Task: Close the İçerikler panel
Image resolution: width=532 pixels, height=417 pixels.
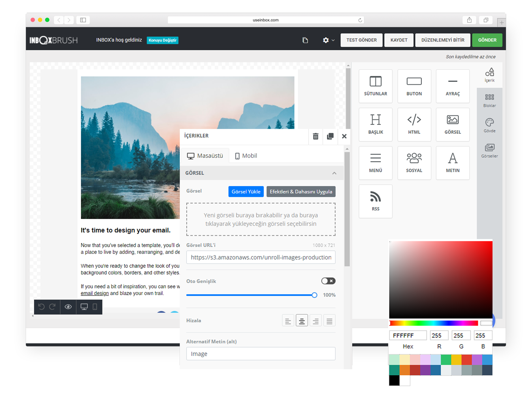Action: [344, 136]
